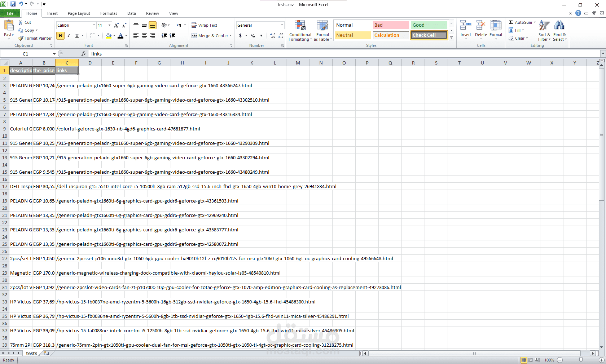Apply Percent Style
This screenshot has width=606, height=364.
click(252, 36)
